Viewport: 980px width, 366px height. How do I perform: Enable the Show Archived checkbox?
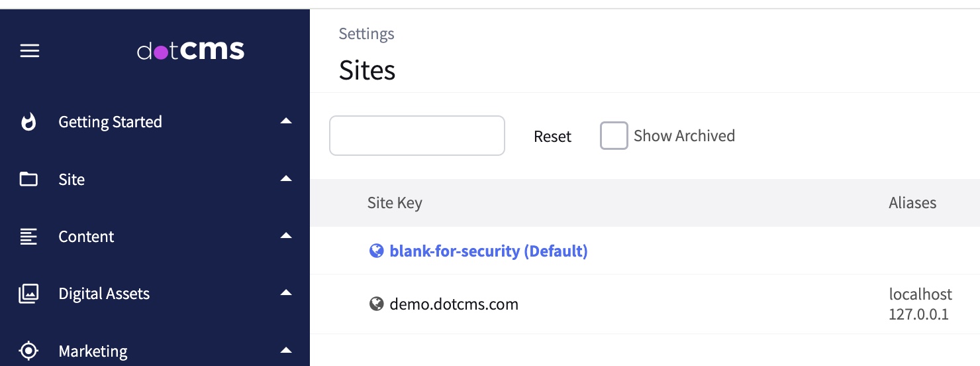pos(613,136)
